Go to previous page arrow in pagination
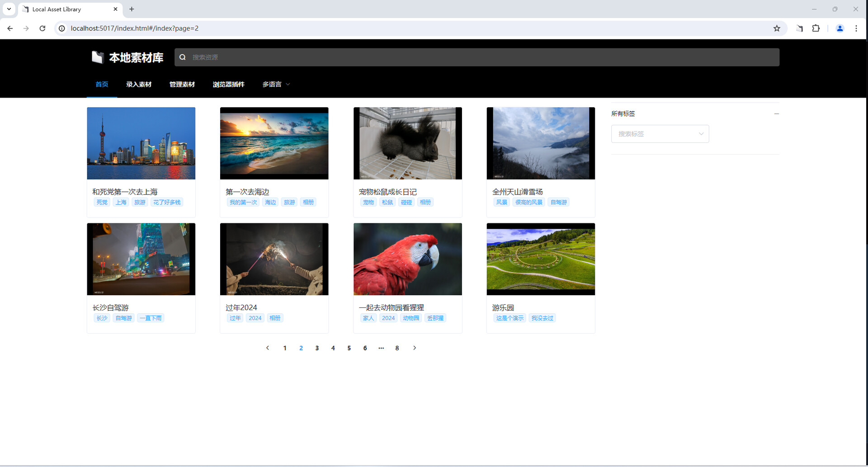Screen dimensions: 868x467 [268, 348]
